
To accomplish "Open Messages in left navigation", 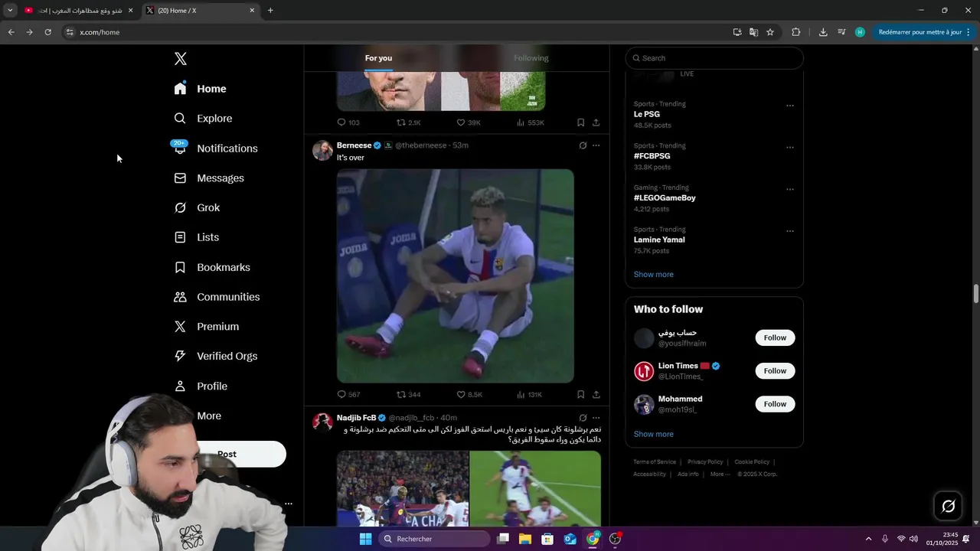I will click(x=208, y=178).
